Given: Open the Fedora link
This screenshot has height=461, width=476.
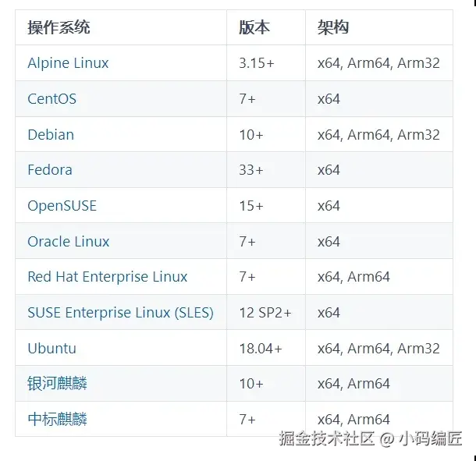Looking at the screenshot, I should (50, 169).
